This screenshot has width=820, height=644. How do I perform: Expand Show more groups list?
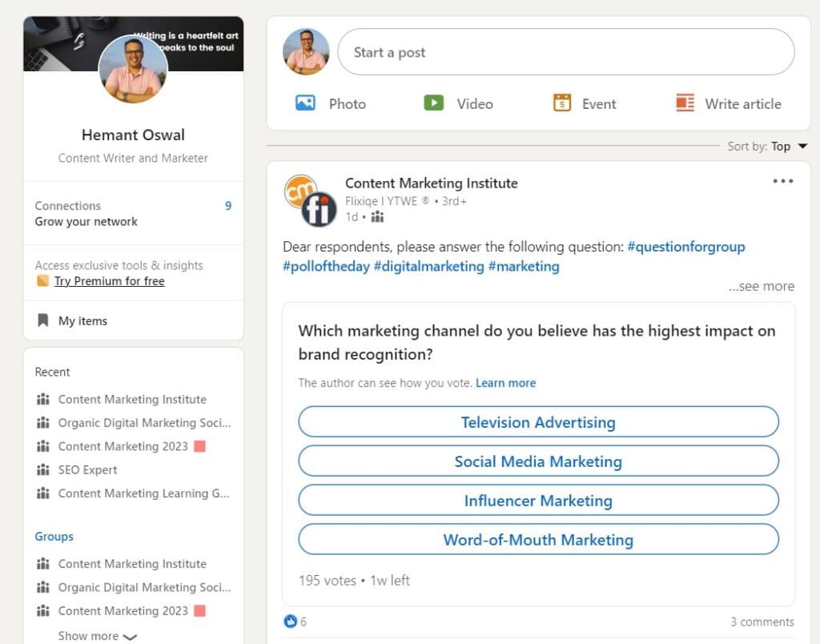97,636
